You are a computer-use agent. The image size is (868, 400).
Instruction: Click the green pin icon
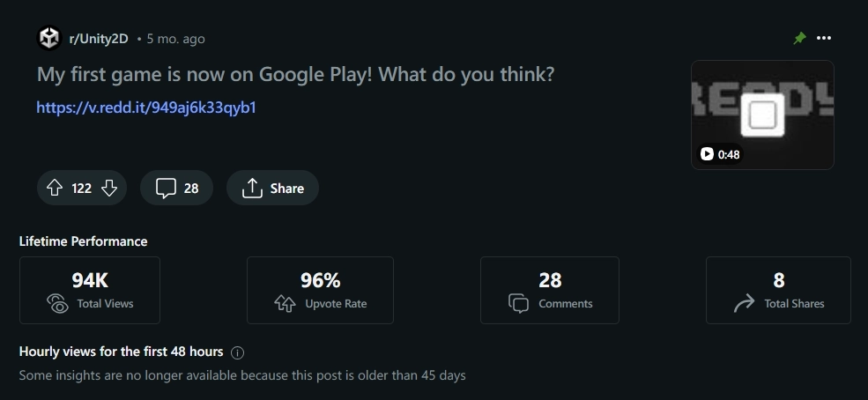point(799,38)
